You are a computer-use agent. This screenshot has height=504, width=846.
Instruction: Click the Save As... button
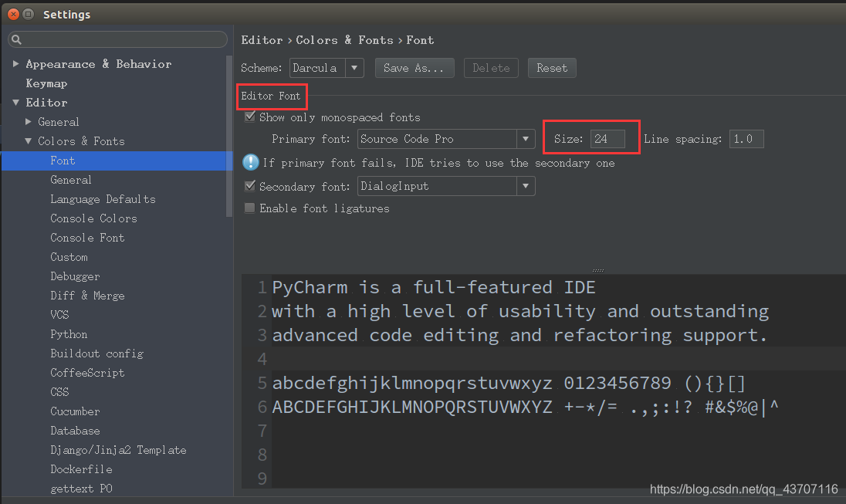[415, 68]
